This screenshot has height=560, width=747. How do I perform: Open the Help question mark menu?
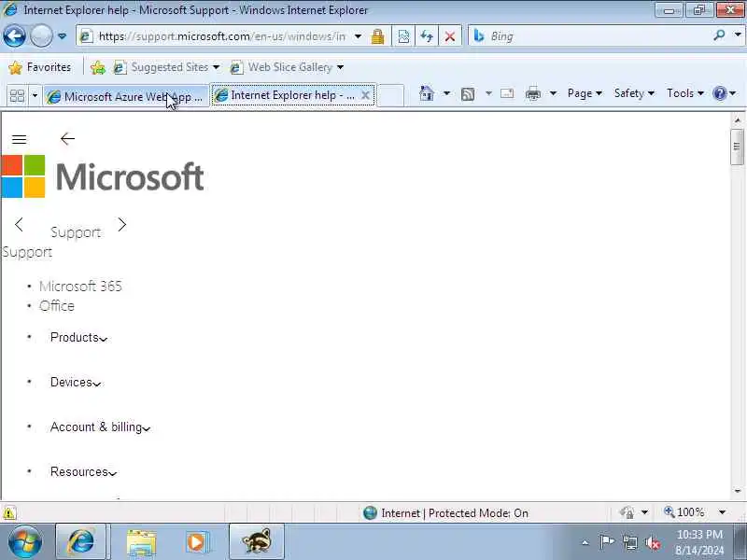pos(725,93)
